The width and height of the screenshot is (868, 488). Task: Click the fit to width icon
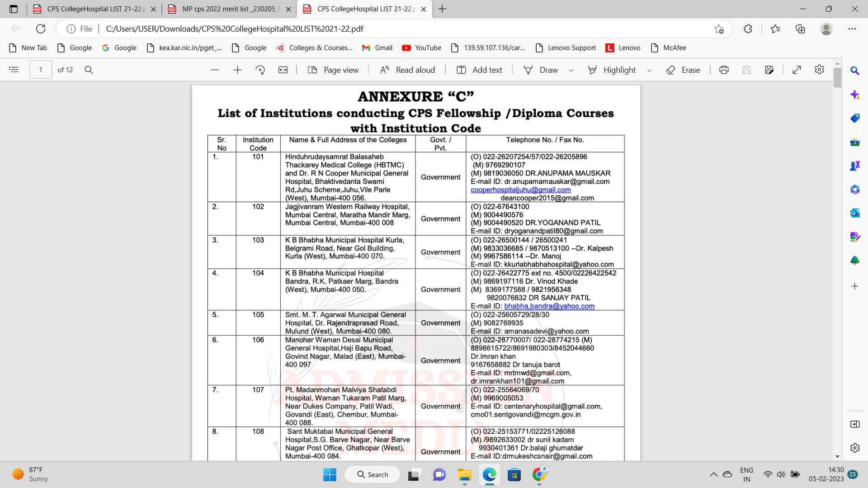(x=283, y=70)
